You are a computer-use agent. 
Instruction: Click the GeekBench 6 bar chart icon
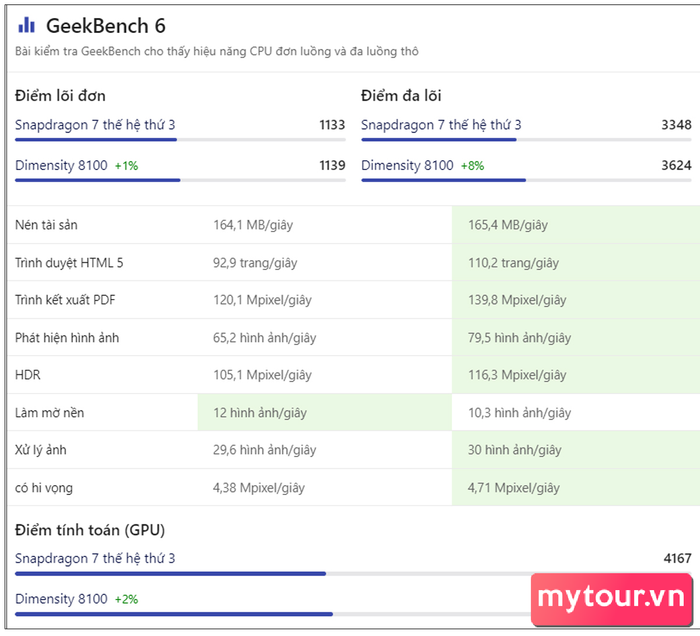[x=26, y=25]
